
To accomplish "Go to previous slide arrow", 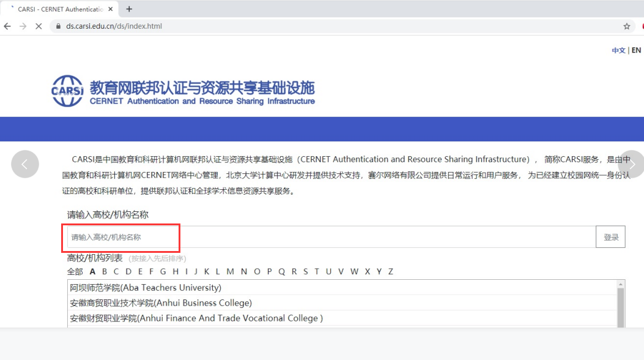I will point(25,164).
